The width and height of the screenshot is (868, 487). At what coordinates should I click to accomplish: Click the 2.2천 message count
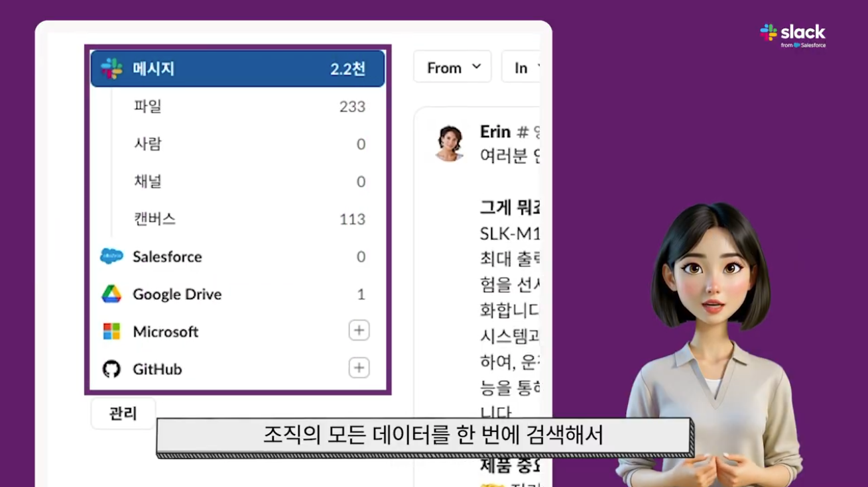[x=348, y=69]
